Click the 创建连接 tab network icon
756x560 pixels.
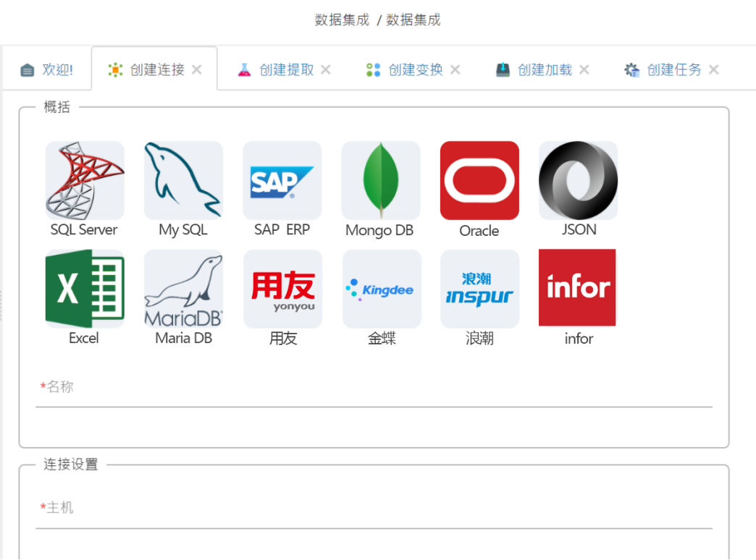[115, 70]
